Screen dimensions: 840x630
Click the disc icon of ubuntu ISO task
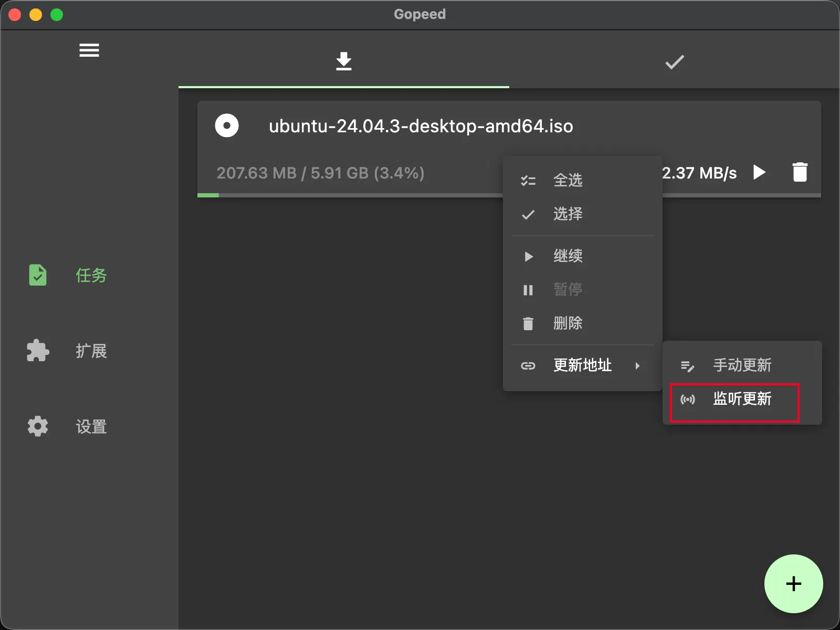(227, 126)
